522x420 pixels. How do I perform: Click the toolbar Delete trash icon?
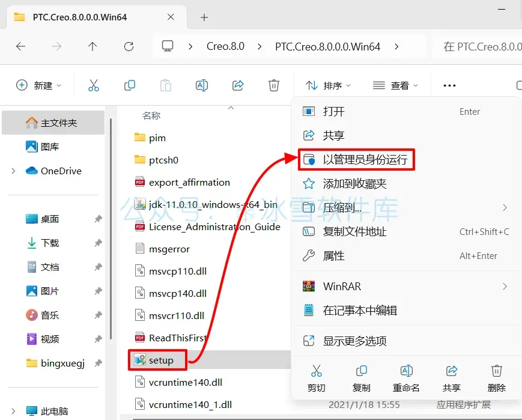tap(274, 85)
